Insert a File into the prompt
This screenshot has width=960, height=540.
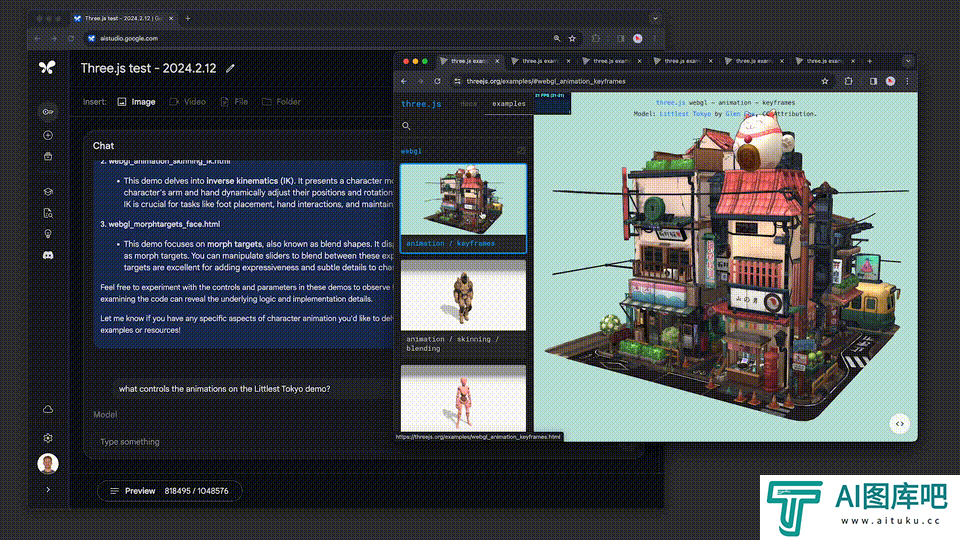pyautogui.click(x=234, y=102)
